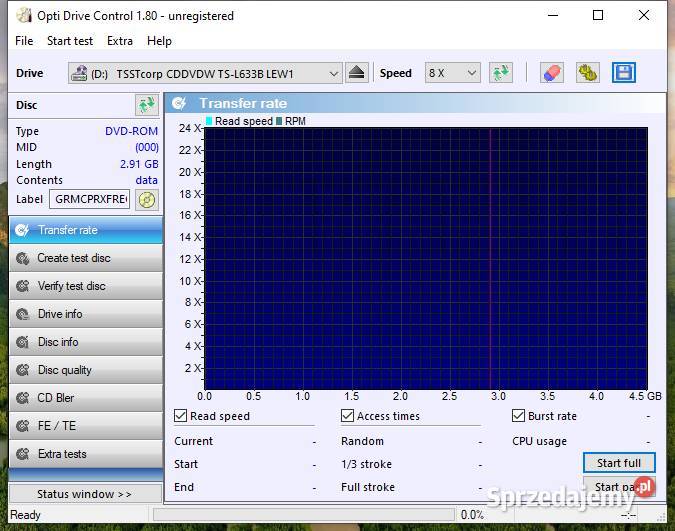
Task: Click the 0.0% progress text
Action: coord(472,515)
